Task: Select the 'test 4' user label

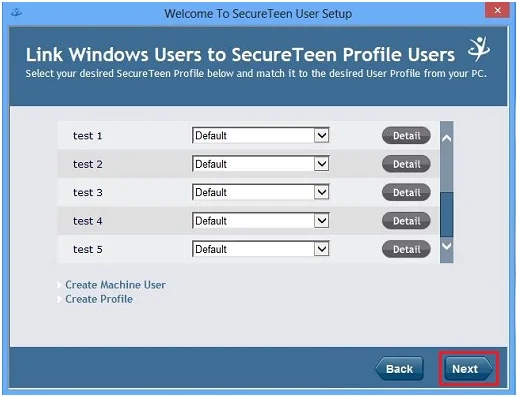Action: [88, 221]
